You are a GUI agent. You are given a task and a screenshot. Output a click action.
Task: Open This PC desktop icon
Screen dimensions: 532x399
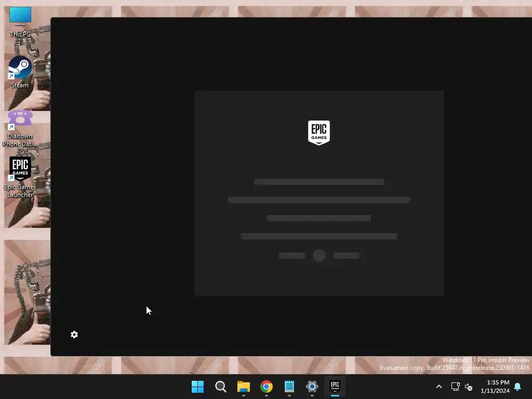20,22
